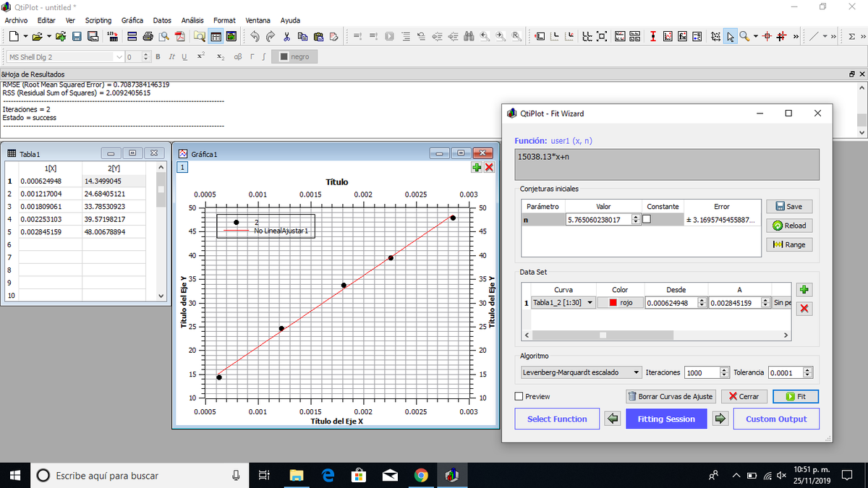The width and height of the screenshot is (868, 488).
Task: Click Borrar Curvas de Ajuste button
Action: point(671,396)
